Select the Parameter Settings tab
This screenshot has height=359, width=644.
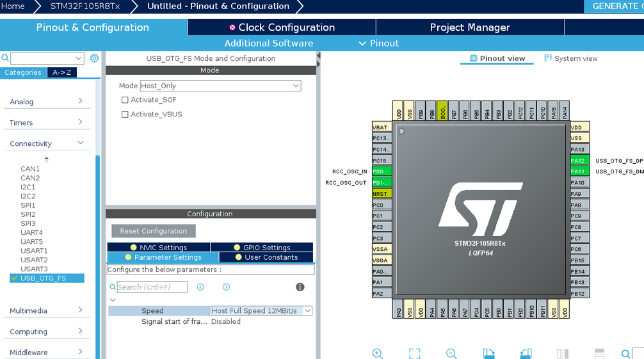tap(163, 257)
